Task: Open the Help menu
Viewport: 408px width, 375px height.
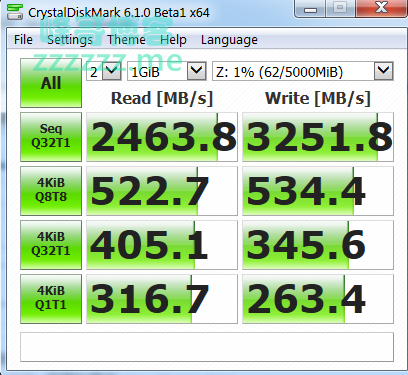Action: [173, 40]
